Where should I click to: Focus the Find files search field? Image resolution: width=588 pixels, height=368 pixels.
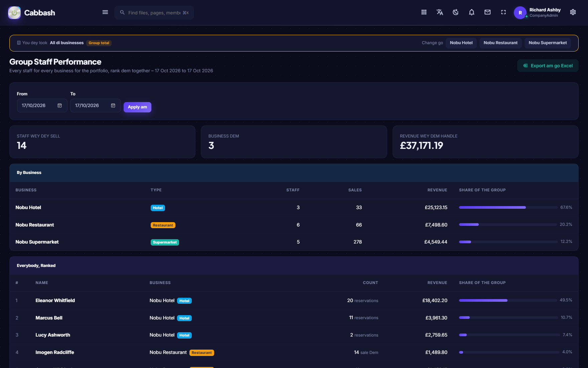[154, 13]
